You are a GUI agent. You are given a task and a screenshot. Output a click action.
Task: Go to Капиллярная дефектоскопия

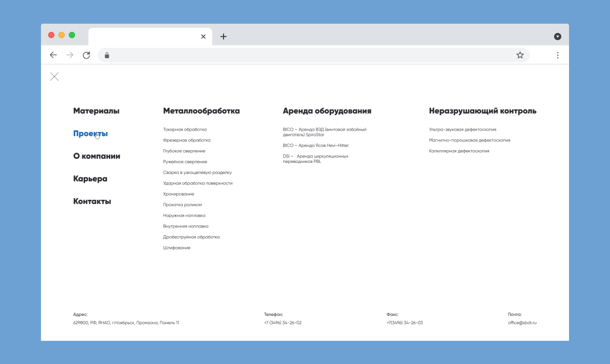[459, 151]
